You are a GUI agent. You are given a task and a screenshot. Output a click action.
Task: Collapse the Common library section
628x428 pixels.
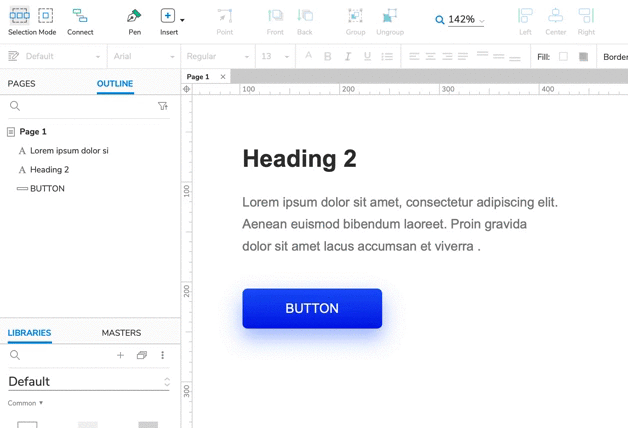click(25, 403)
